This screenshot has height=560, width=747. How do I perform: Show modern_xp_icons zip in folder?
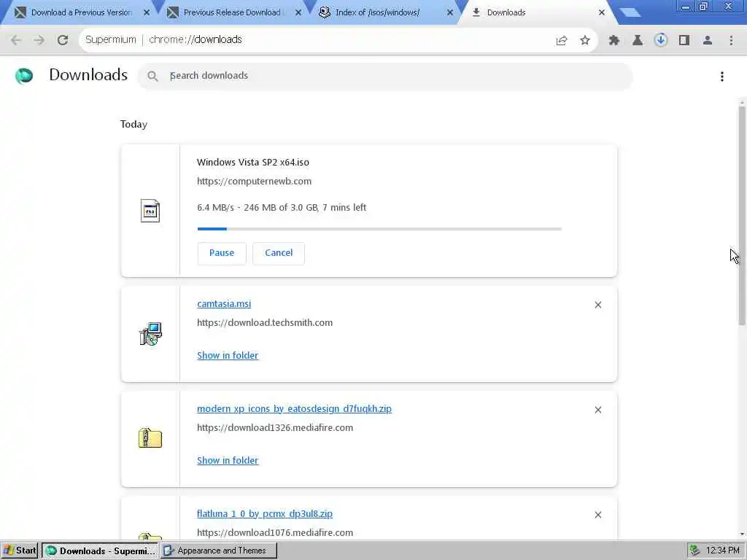point(228,461)
